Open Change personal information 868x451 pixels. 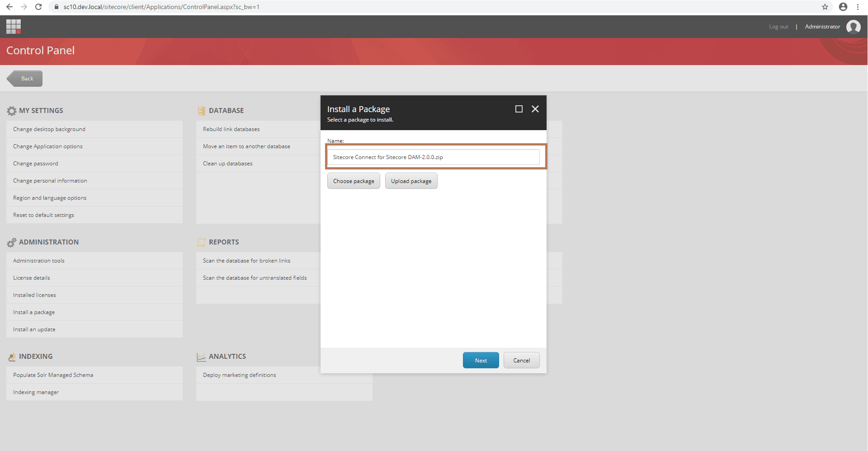point(94,181)
